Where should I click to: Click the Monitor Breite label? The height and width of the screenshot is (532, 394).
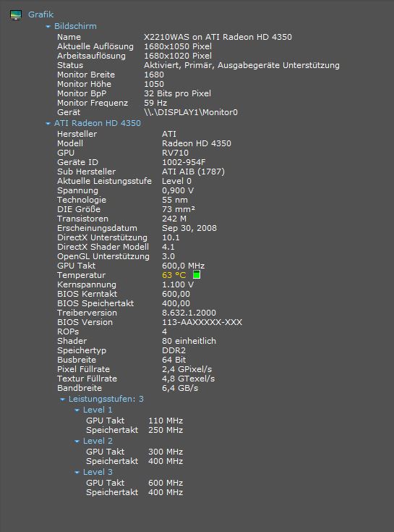[x=86, y=75]
